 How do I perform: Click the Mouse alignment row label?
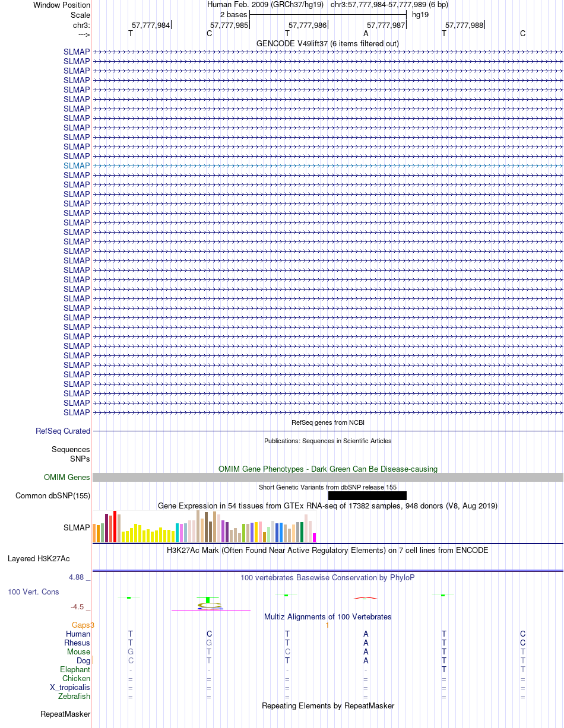(x=78, y=651)
